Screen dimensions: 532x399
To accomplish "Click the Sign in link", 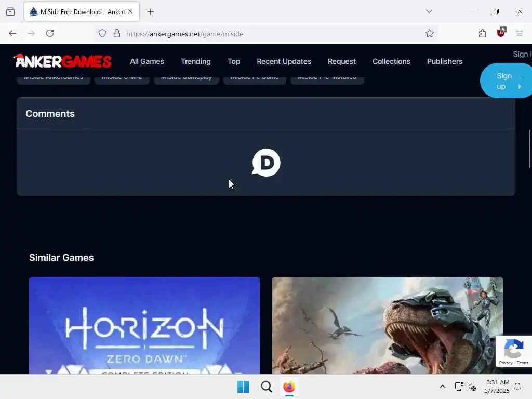I will (522, 54).
